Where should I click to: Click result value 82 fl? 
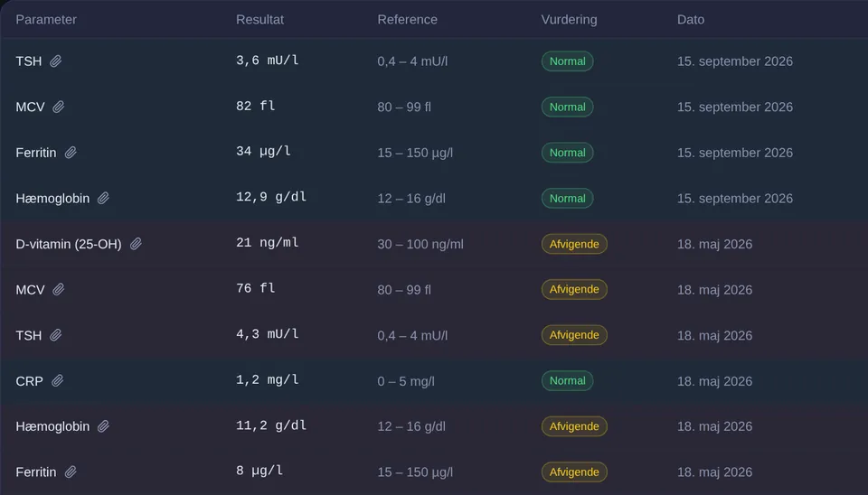click(x=255, y=106)
